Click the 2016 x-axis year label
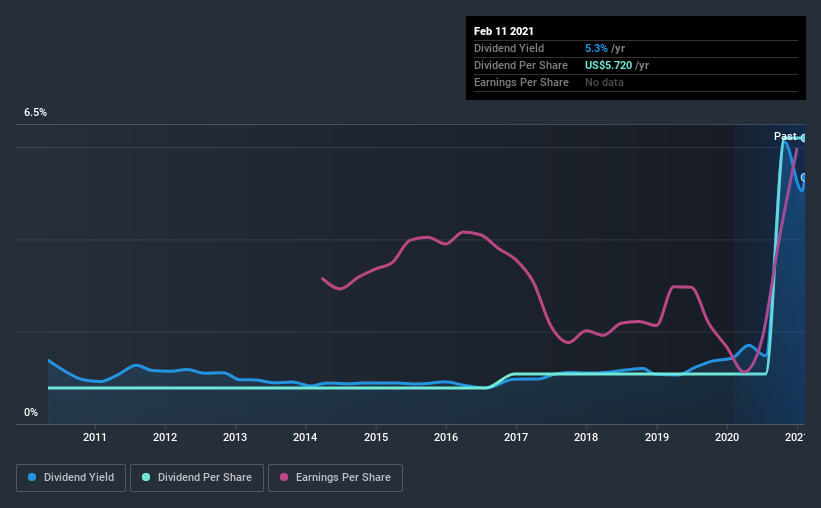821x508 pixels. pyautogui.click(x=446, y=437)
